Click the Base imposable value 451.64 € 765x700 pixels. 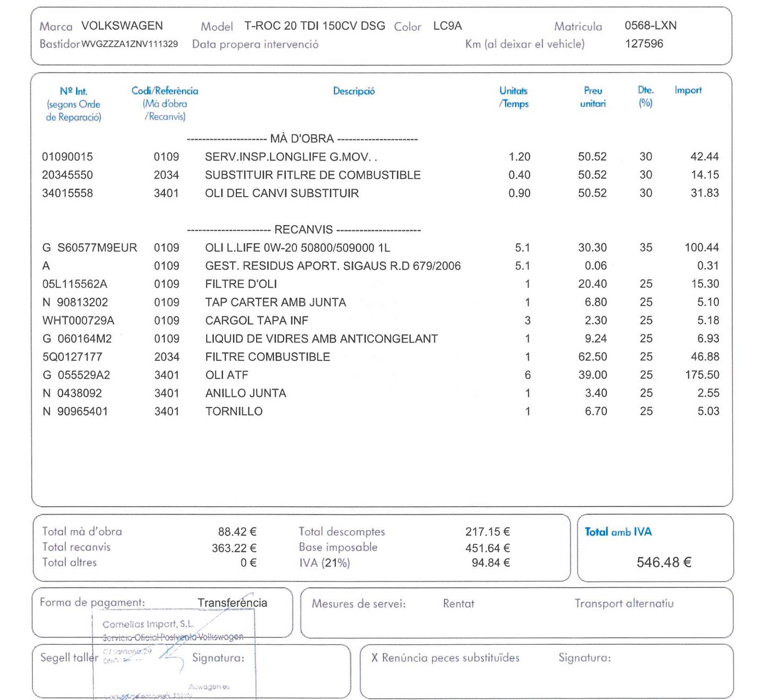pyautogui.click(x=487, y=547)
